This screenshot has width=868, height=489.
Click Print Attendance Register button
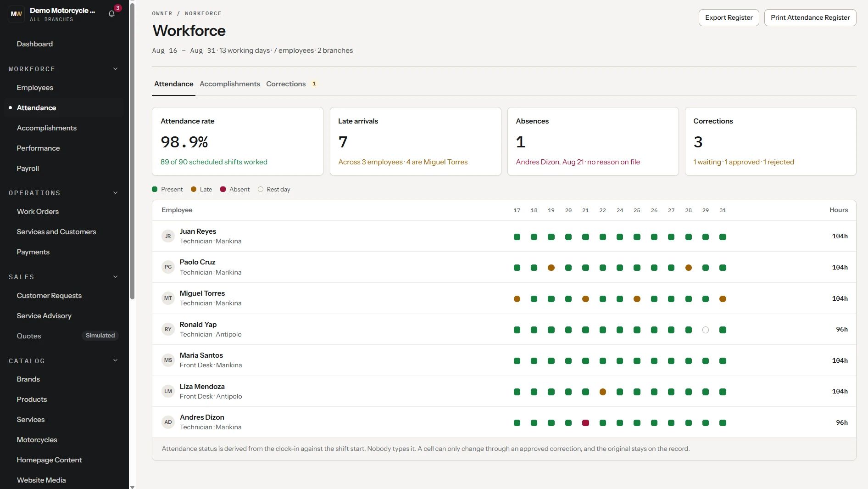click(x=810, y=18)
